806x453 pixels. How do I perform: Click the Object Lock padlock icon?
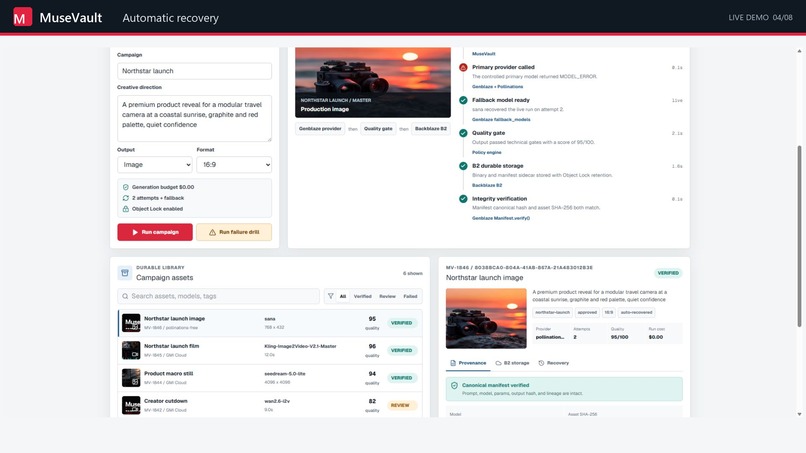click(125, 209)
